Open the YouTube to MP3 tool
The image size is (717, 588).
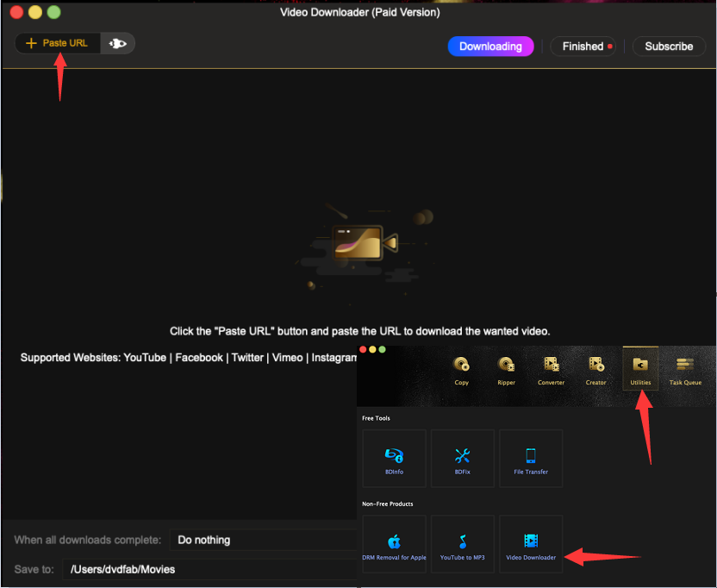[x=462, y=544]
